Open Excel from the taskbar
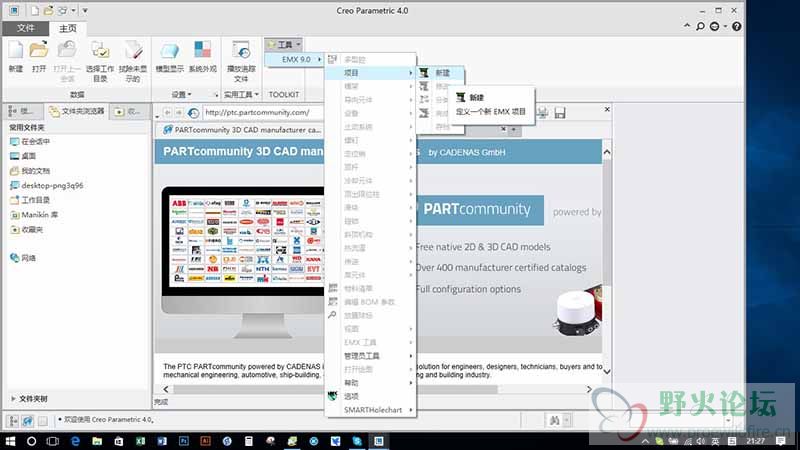Image resolution: width=800 pixels, height=450 pixels. point(140,441)
